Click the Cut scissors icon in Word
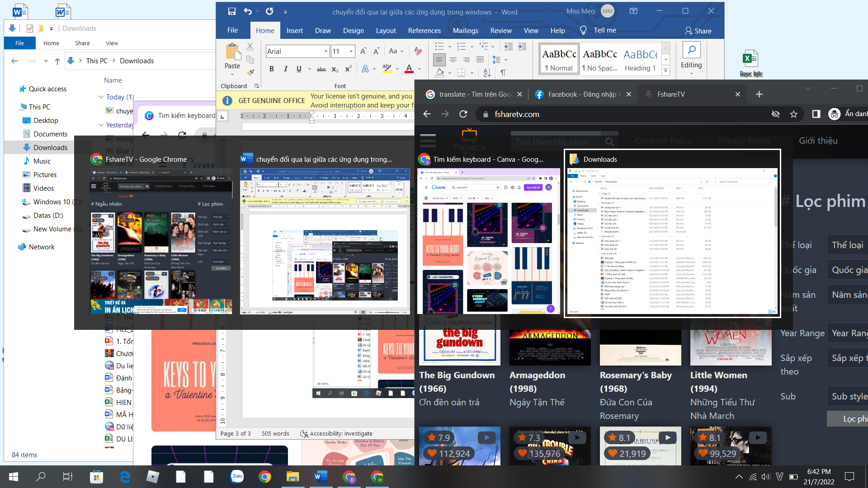The height and width of the screenshot is (488, 868). pyautogui.click(x=250, y=47)
